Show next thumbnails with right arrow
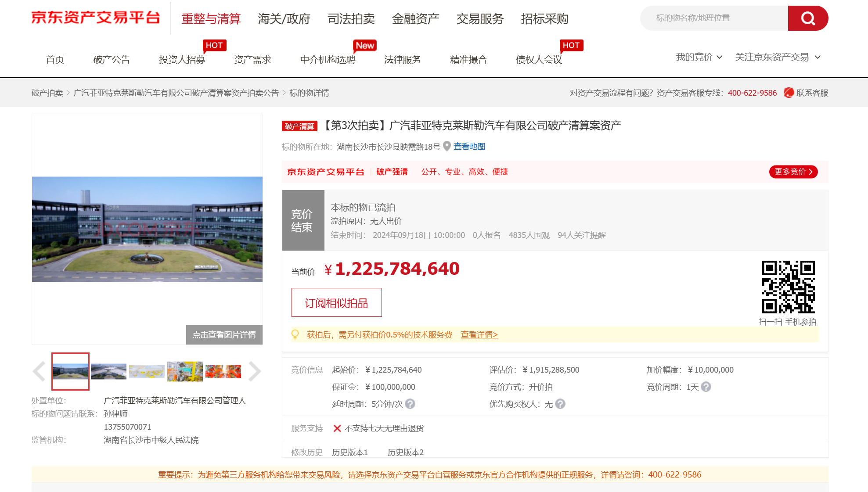 point(255,371)
